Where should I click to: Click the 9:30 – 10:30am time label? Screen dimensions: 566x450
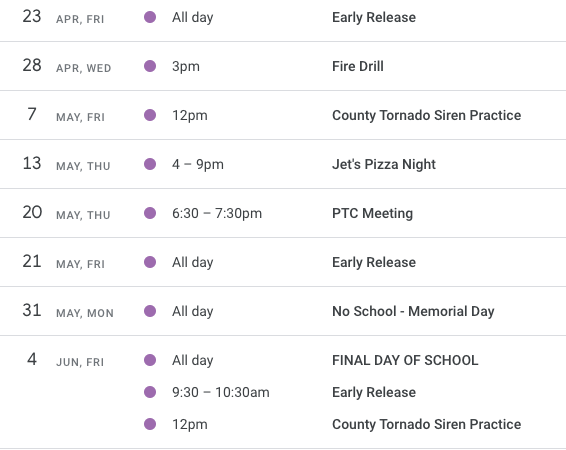(221, 392)
